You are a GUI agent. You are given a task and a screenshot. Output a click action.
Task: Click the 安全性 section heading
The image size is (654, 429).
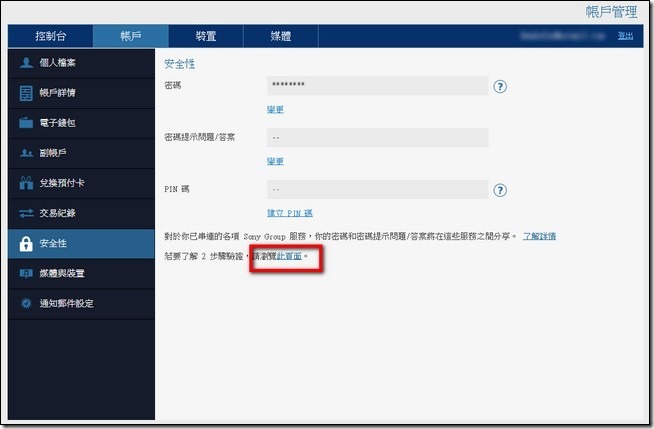pos(179,64)
